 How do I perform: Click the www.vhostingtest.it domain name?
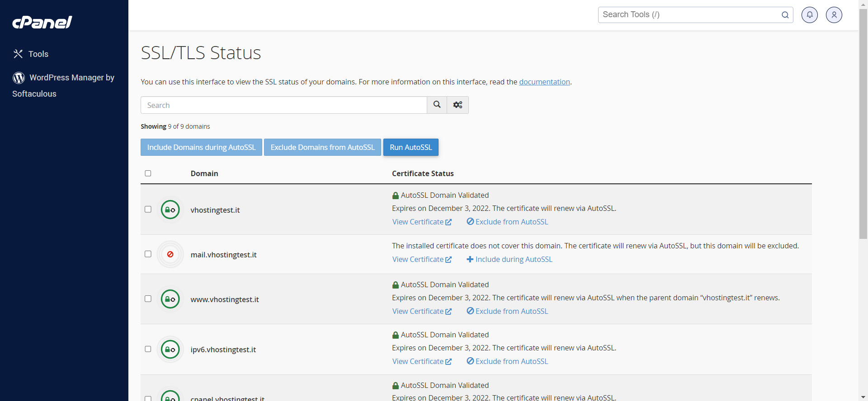click(x=225, y=299)
